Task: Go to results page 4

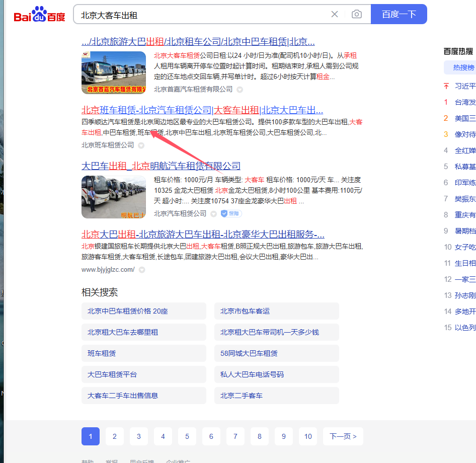Action: coord(163,436)
